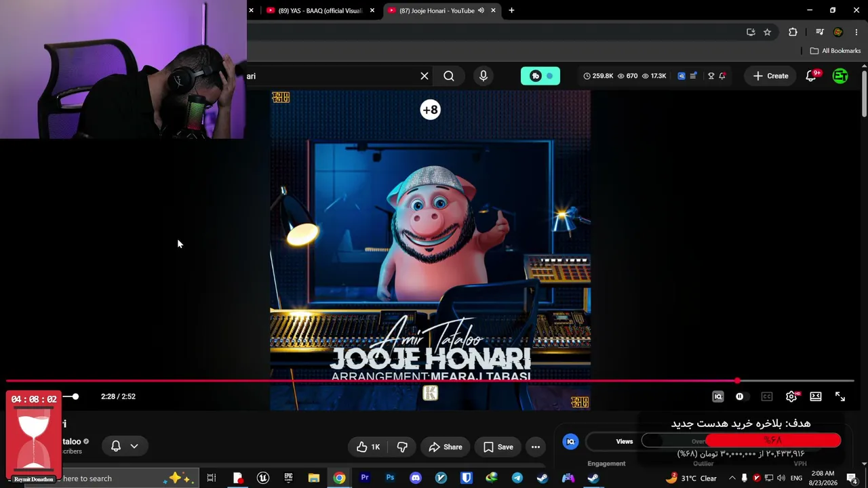Open Photoshop from taskbar

[390, 479]
